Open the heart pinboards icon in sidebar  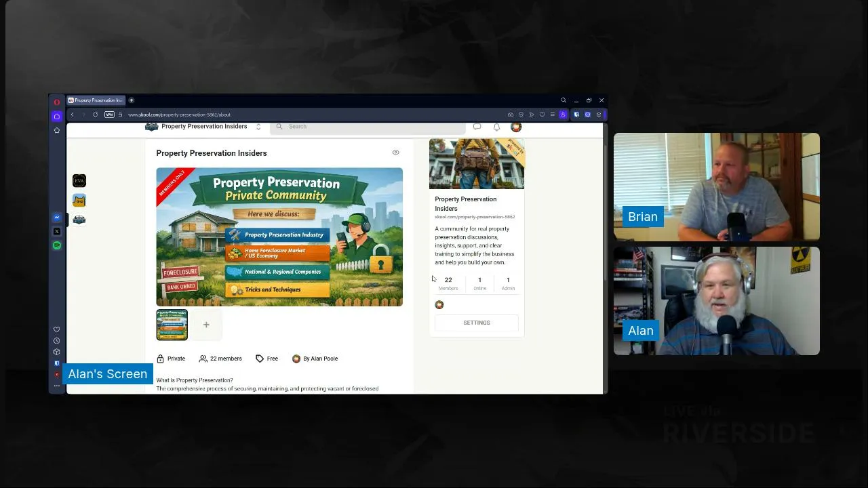(x=57, y=329)
